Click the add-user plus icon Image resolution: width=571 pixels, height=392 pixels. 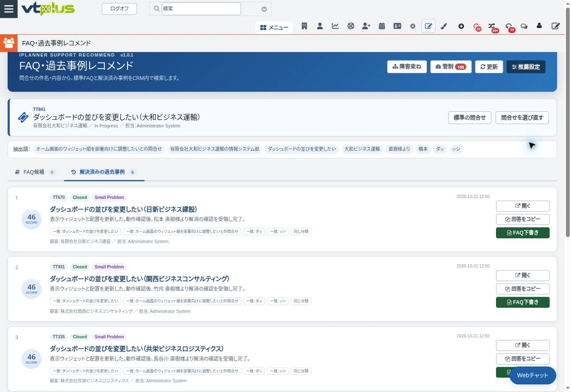pyautogui.click(x=366, y=26)
